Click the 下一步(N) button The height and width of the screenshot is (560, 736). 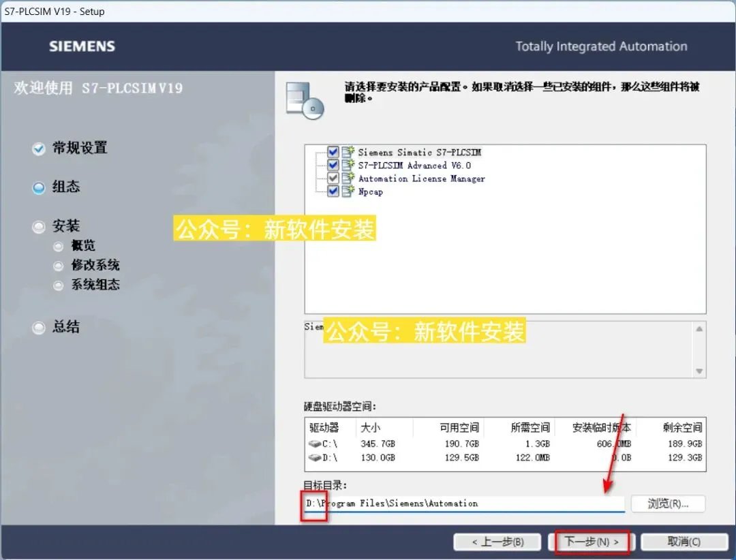click(x=592, y=542)
